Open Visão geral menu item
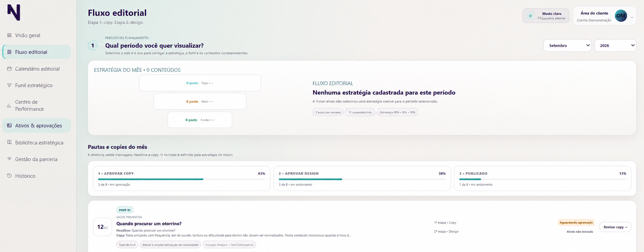 coord(37,35)
